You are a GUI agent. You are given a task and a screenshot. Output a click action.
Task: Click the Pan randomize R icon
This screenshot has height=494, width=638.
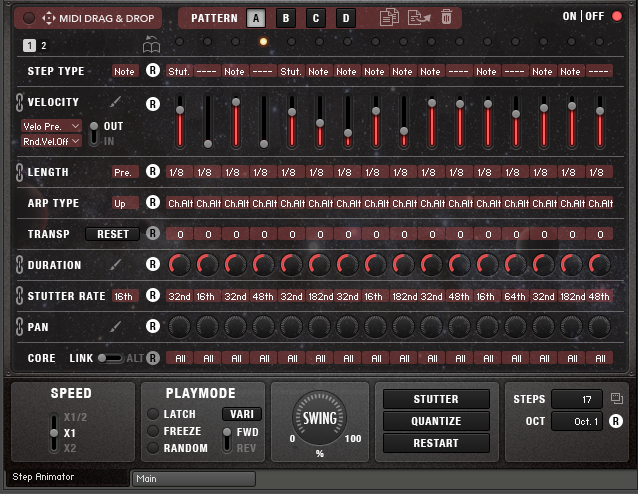click(x=153, y=326)
